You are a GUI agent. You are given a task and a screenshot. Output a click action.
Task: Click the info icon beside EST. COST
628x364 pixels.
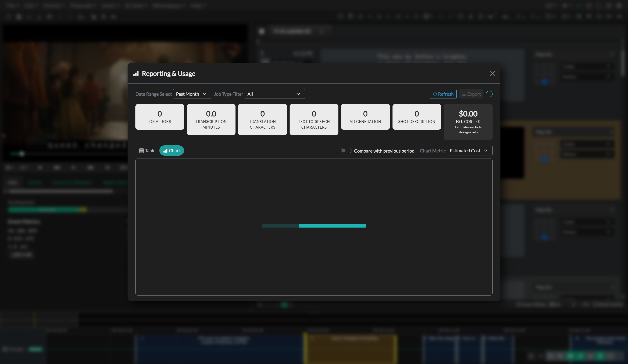pos(478,122)
